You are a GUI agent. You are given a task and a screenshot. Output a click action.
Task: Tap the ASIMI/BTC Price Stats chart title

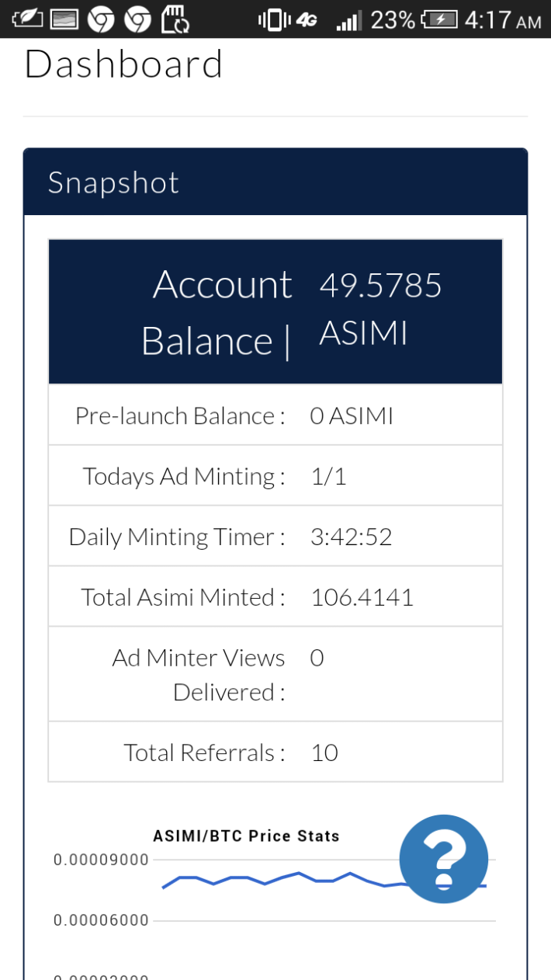(247, 836)
